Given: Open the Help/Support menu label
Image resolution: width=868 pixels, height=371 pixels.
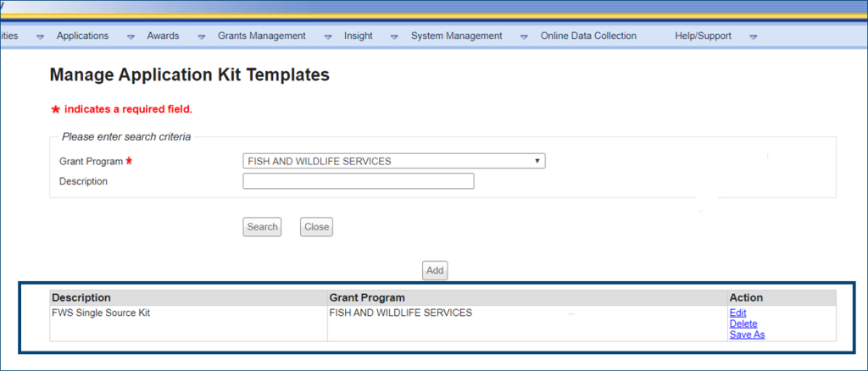Looking at the screenshot, I should tap(703, 36).
